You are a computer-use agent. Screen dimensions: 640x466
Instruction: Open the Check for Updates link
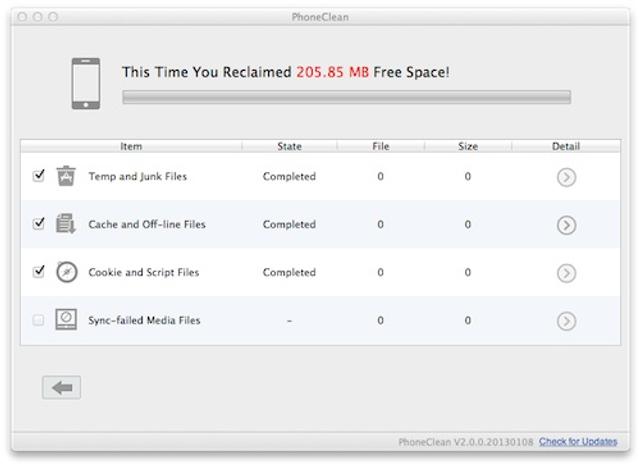tap(578, 441)
